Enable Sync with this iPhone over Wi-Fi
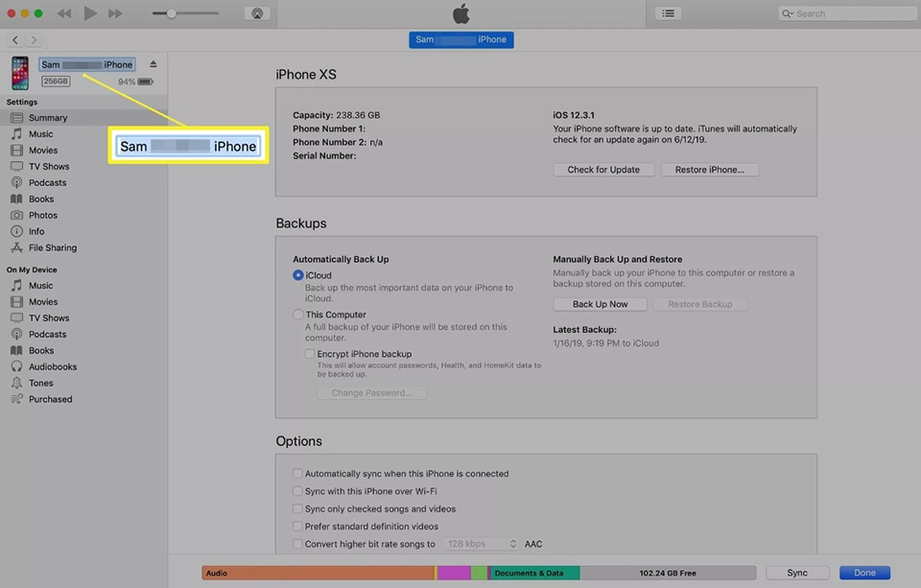The height and width of the screenshot is (588, 921). click(297, 491)
